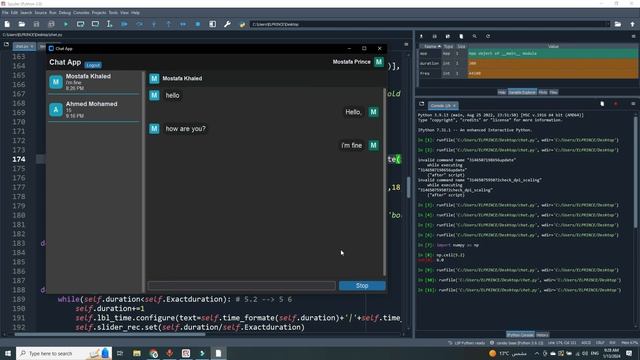640x360 pixels.
Task: Search variables with magnifier icon
Action: [474, 36]
